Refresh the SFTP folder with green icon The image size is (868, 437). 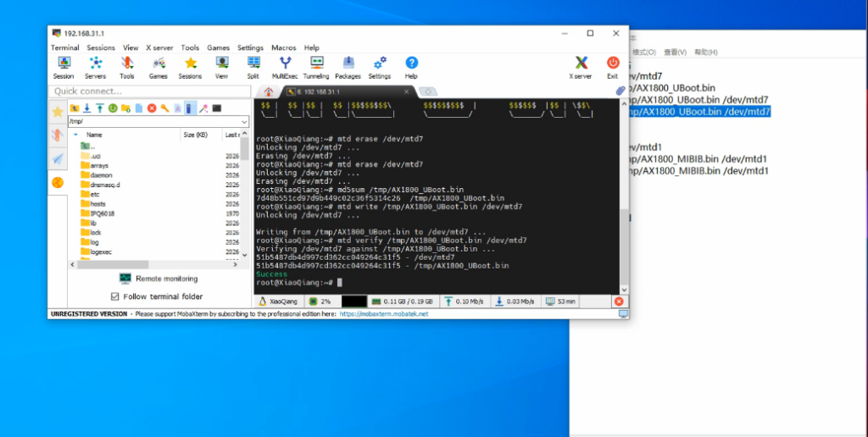(113, 108)
